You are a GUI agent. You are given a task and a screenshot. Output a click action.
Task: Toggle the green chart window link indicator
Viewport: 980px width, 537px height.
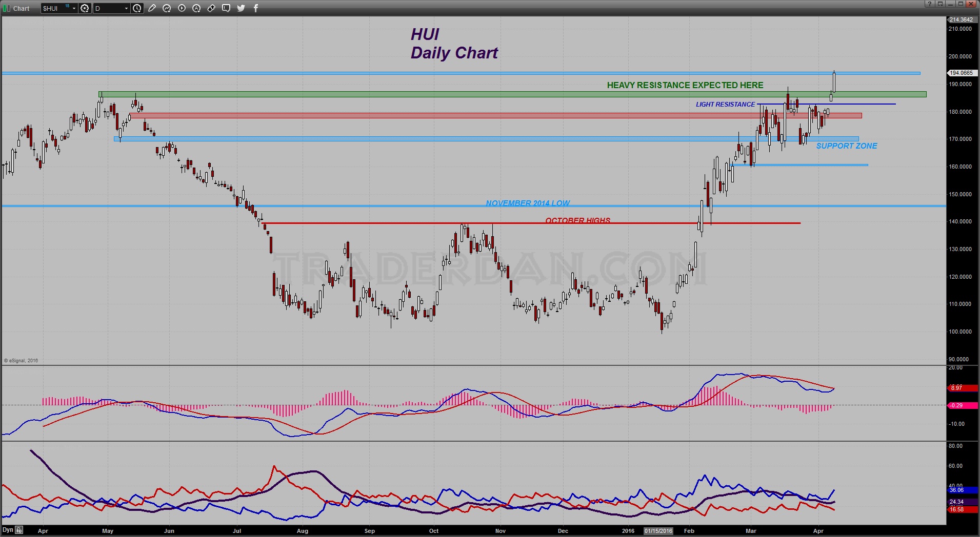pyautogui.click(x=6, y=8)
